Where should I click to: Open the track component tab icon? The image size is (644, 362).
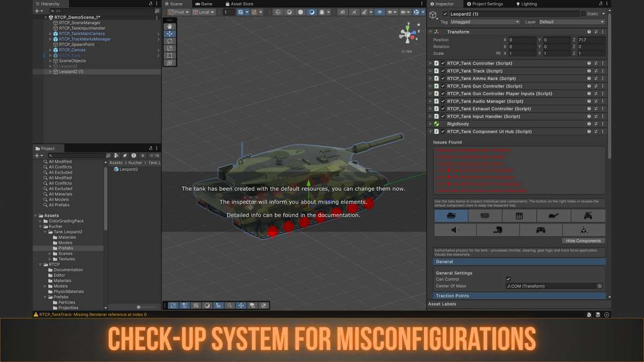(x=485, y=216)
